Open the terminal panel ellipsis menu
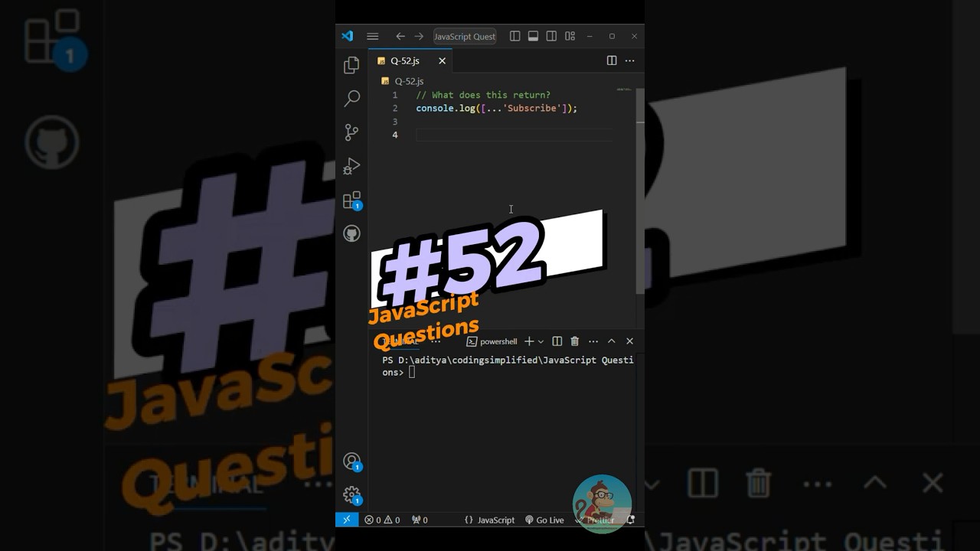980x551 pixels. pyautogui.click(x=593, y=341)
